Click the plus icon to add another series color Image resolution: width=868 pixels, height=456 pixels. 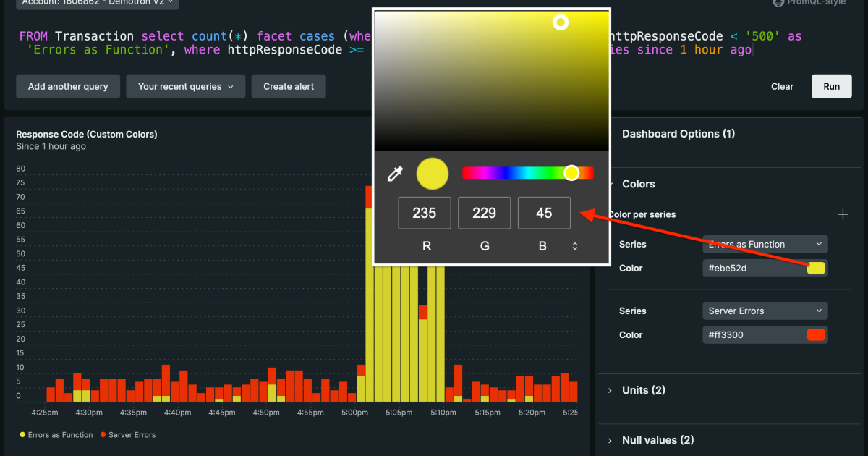coord(843,214)
